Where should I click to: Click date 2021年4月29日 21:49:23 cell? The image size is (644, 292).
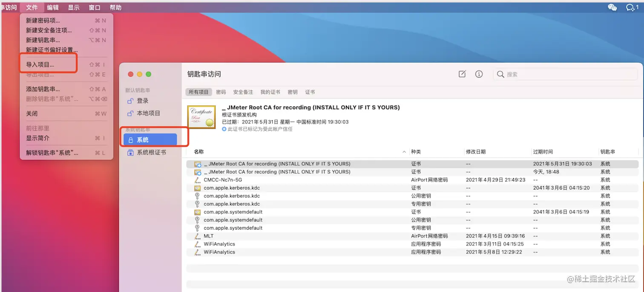coord(496,180)
